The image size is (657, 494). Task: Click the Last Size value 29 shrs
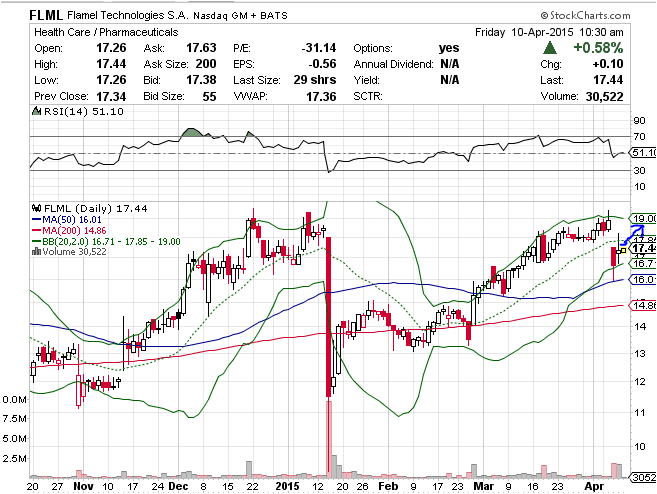pyautogui.click(x=315, y=80)
